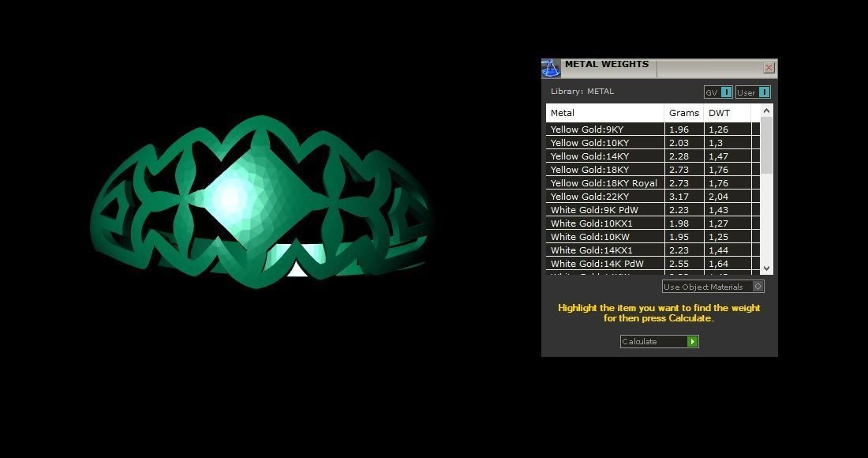Click the 1,47 DWT value
The width and height of the screenshot is (868, 458).
tap(719, 156)
